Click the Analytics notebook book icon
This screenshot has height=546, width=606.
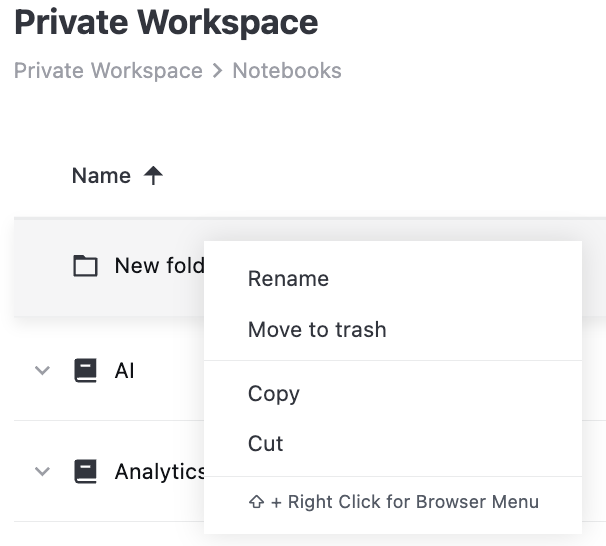coord(86,471)
